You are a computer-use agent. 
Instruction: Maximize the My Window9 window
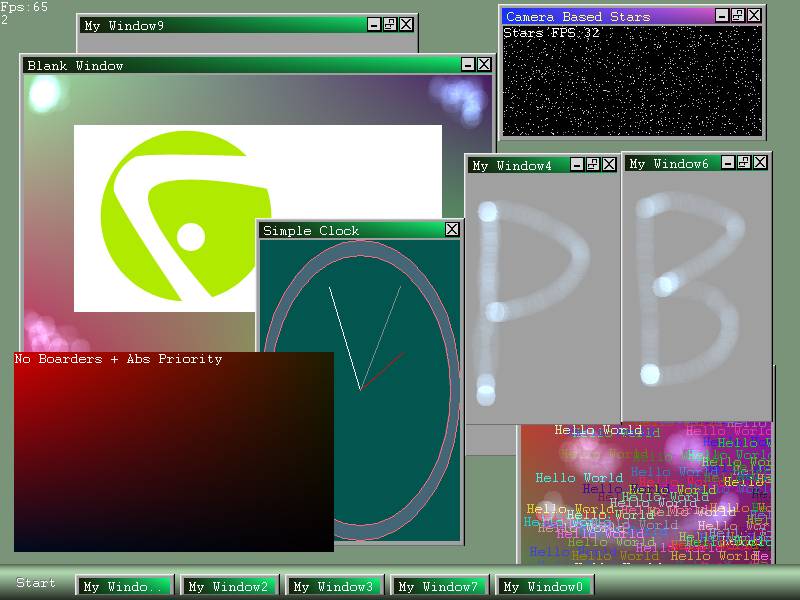point(390,24)
